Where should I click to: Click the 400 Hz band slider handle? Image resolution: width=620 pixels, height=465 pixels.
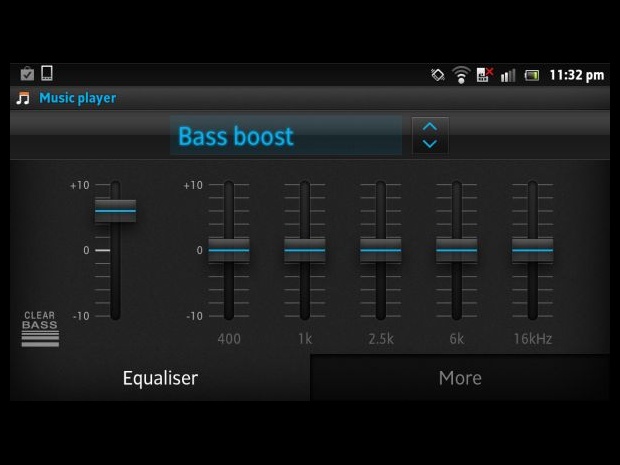[229, 250]
